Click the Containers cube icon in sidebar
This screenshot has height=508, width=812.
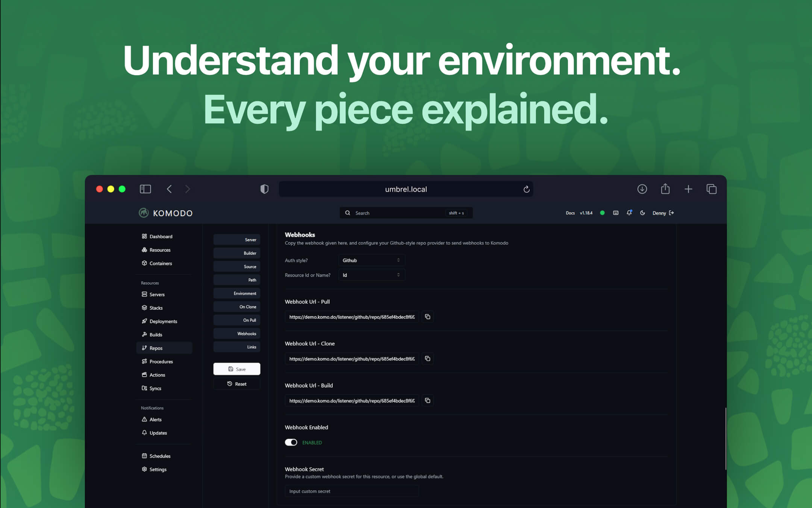(144, 263)
